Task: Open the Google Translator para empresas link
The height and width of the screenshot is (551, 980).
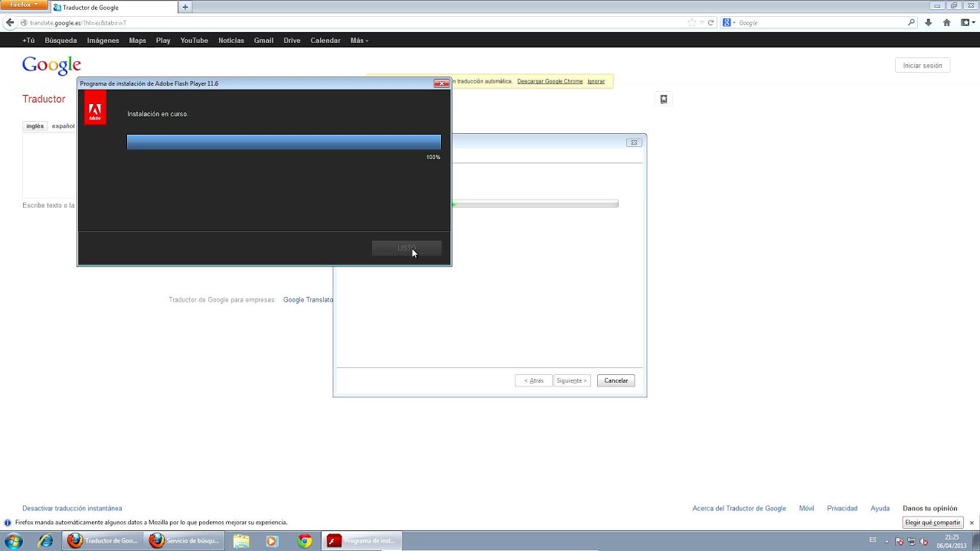Action: 308,300
